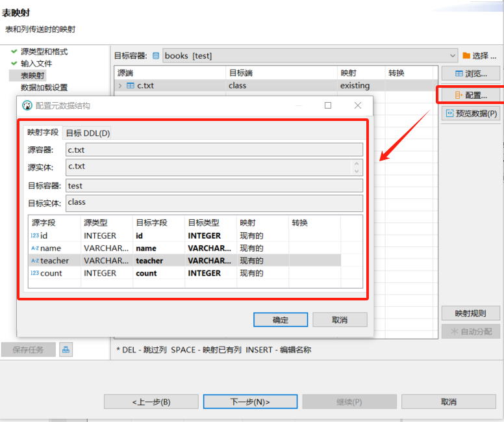The height and width of the screenshot is (422, 504).
Task: Click the c.txt table icon in mapping list
Action: (x=131, y=85)
